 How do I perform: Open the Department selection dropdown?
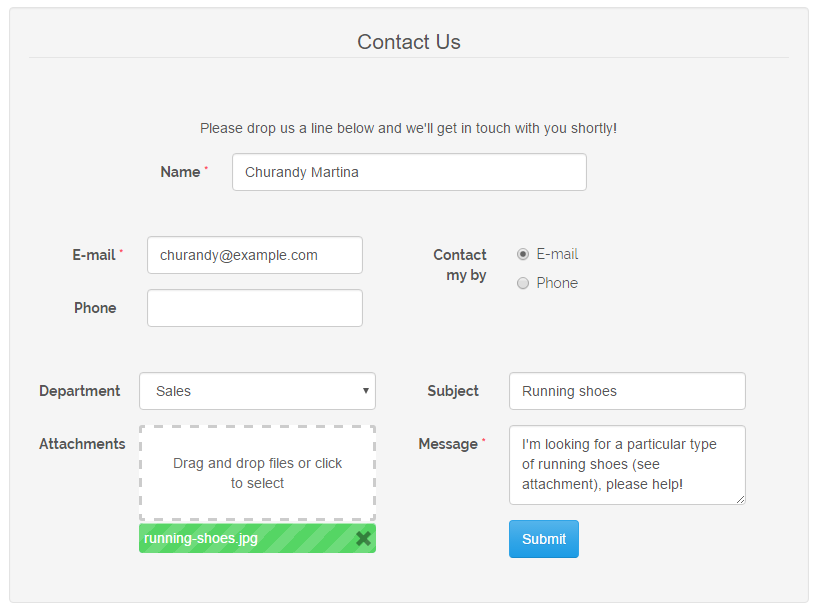(257, 391)
